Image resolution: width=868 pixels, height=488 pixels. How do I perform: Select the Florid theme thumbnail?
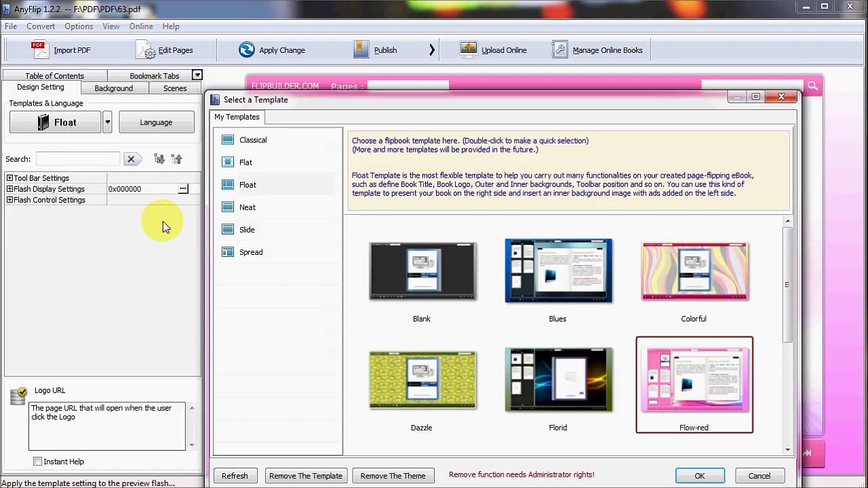(558, 380)
